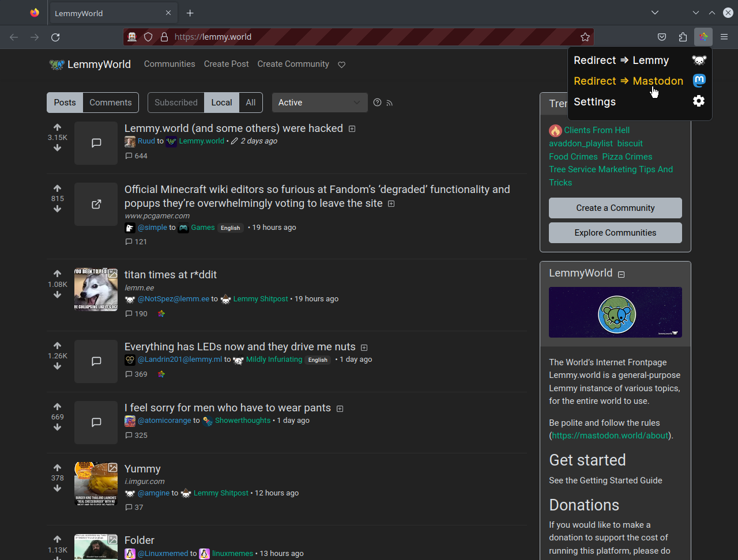Expand the LEDs post text body
Screen dimensions: 738x560
(364, 347)
